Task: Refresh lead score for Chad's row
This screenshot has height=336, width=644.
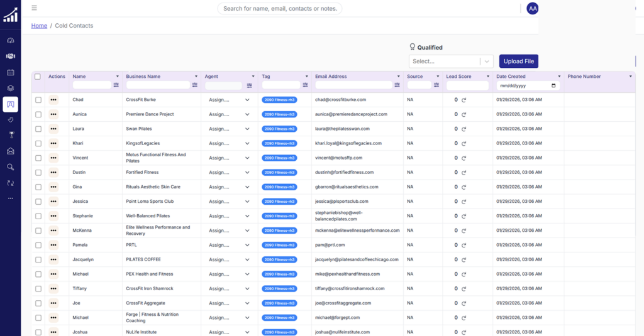Action: 464,100
